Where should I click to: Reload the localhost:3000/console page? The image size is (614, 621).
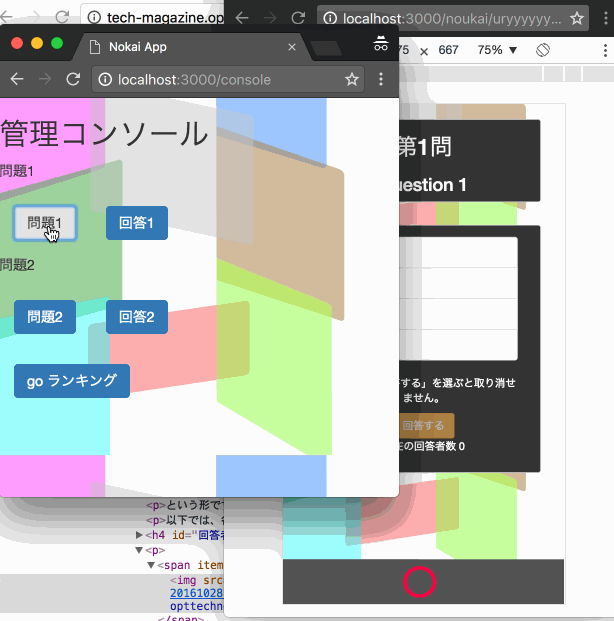[x=73, y=79]
